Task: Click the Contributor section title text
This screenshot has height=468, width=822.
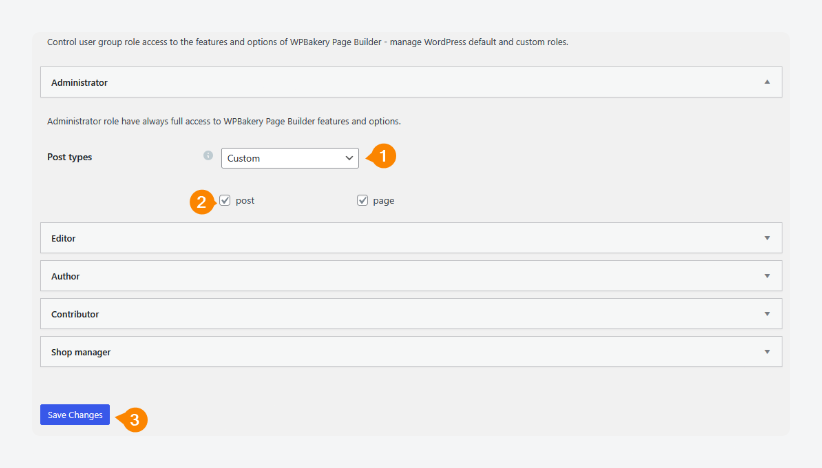Action: [75, 314]
